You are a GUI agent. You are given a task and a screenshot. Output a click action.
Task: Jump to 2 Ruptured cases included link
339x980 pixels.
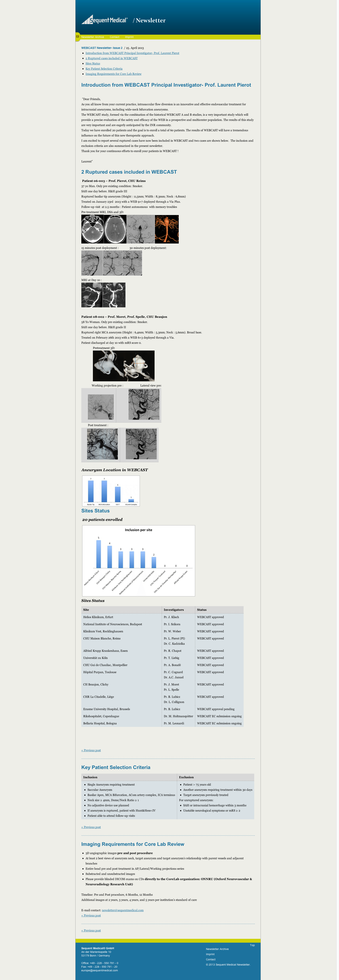click(112, 58)
